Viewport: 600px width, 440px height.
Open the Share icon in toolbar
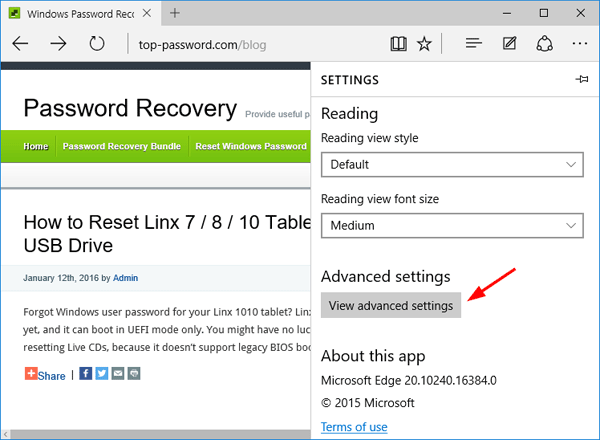(x=544, y=44)
